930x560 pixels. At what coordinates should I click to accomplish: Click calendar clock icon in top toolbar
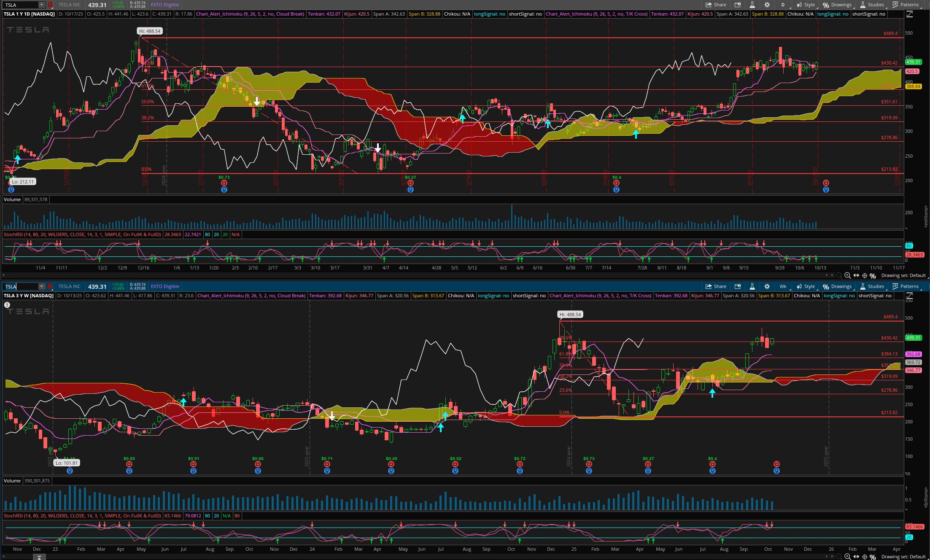(x=738, y=5)
